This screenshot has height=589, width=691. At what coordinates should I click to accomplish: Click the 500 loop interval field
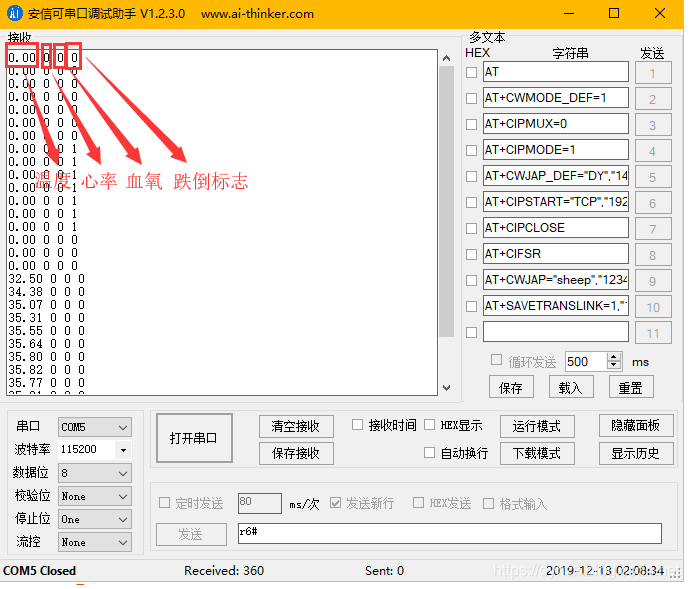click(x=587, y=362)
